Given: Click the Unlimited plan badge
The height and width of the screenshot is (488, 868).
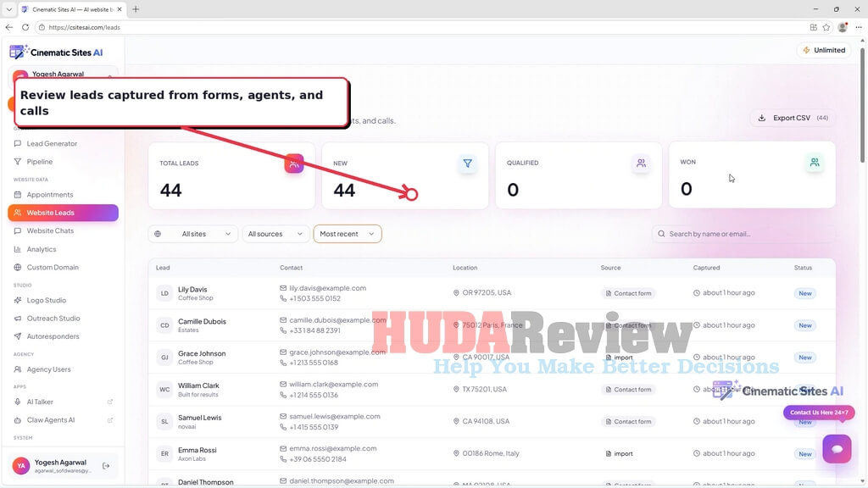Looking at the screenshot, I should pos(824,50).
